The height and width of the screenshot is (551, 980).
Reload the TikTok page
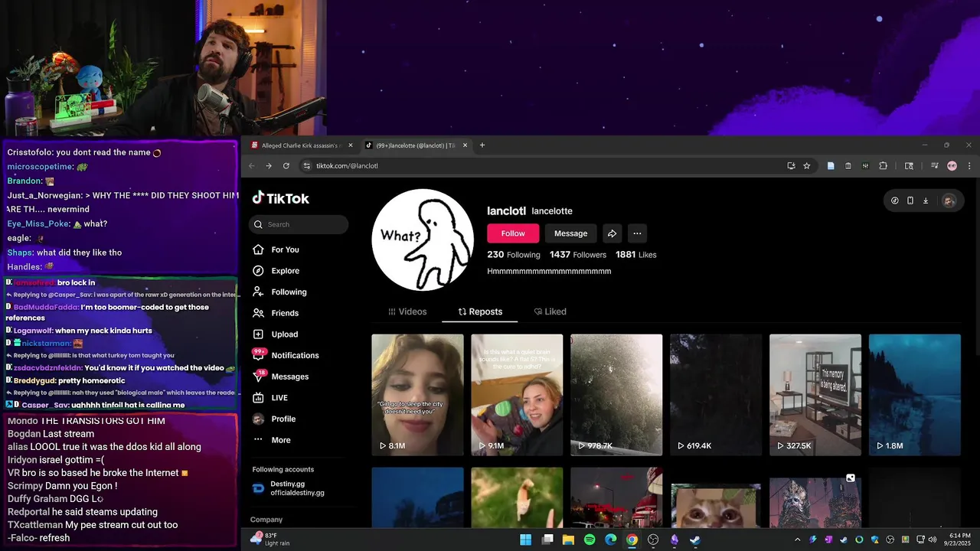pos(286,165)
